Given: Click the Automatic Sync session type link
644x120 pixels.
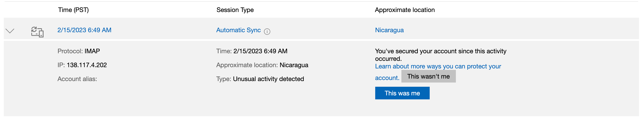Looking at the screenshot, I should (x=238, y=30).
